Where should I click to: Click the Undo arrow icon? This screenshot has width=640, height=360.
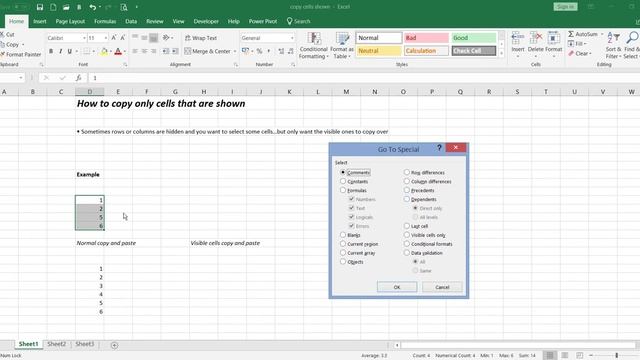pos(93,7)
